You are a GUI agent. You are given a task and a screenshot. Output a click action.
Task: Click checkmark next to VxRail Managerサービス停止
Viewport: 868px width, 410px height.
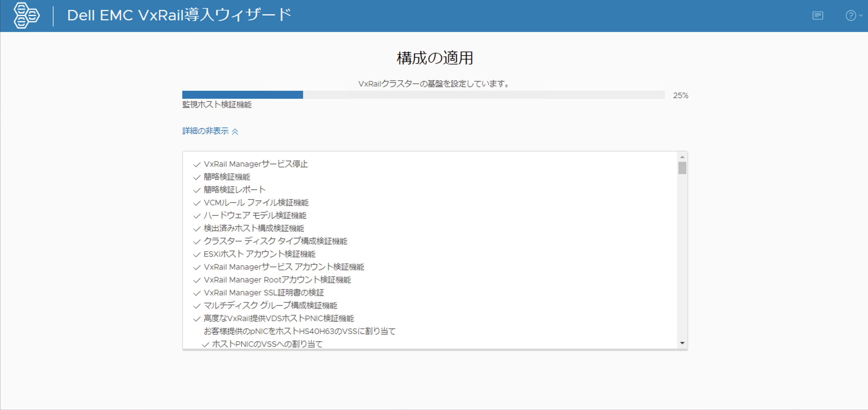click(x=197, y=165)
